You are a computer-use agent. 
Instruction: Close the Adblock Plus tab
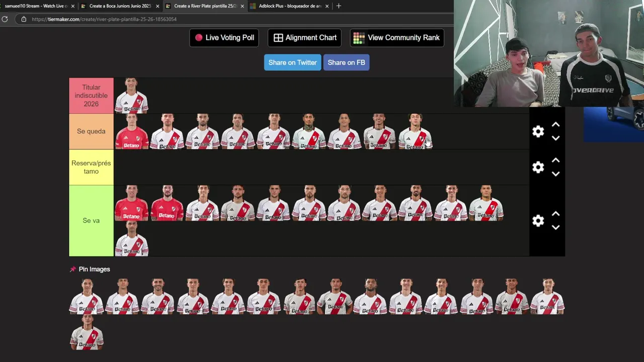(x=327, y=6)
